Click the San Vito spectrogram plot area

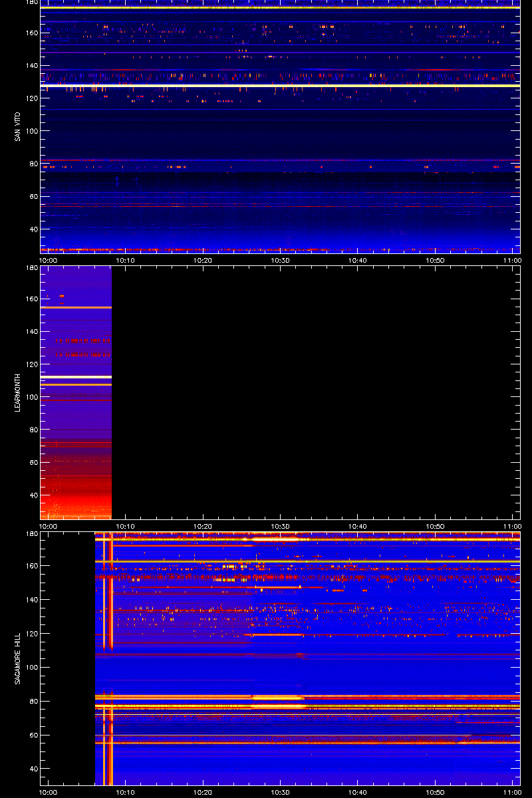click(x=280, y=126)
